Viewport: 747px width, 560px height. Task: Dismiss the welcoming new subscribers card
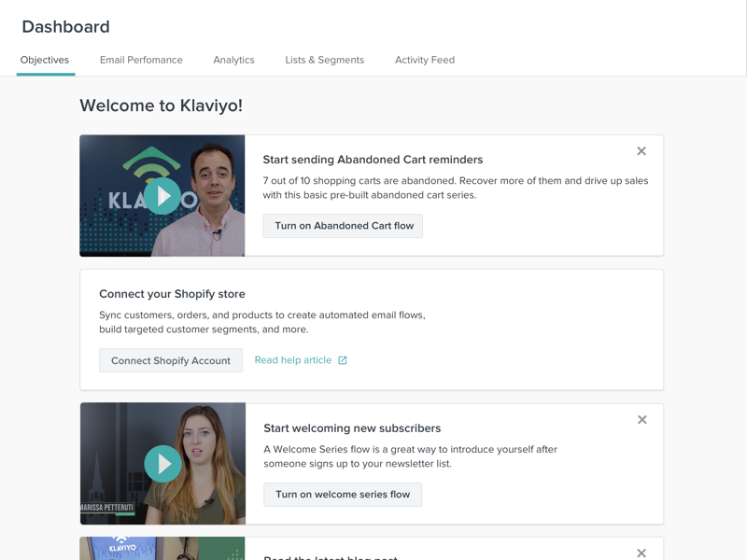(642, 419)
